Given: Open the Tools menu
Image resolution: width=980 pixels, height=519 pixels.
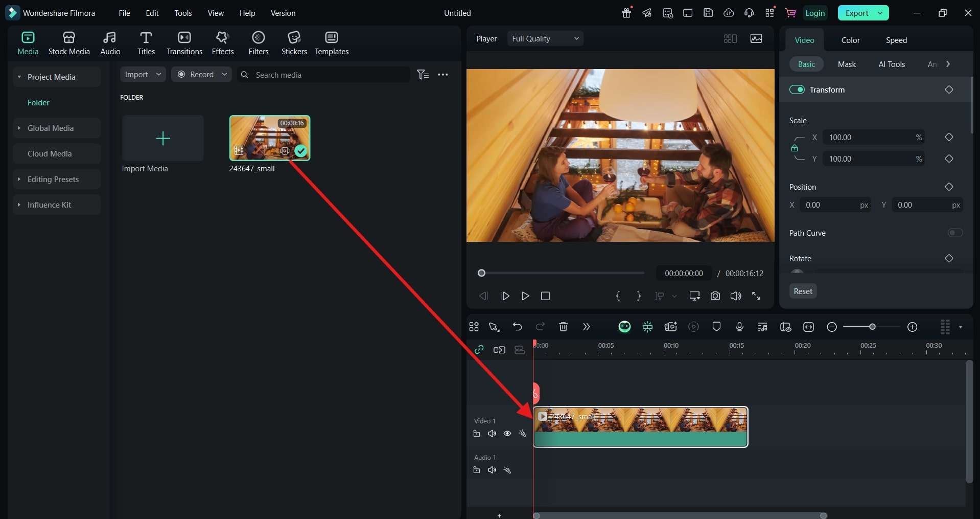Looking at the screenshot, I should pos(183,13).
